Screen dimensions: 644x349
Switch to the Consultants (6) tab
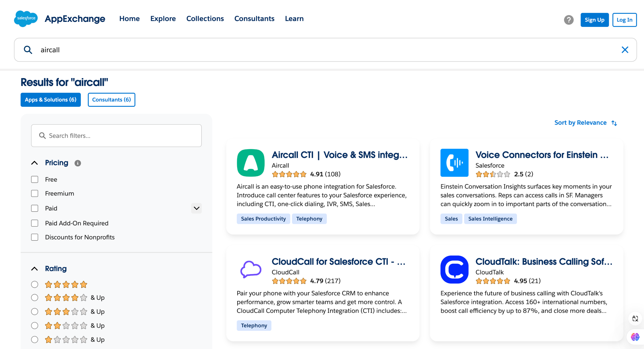click(111, 100)
